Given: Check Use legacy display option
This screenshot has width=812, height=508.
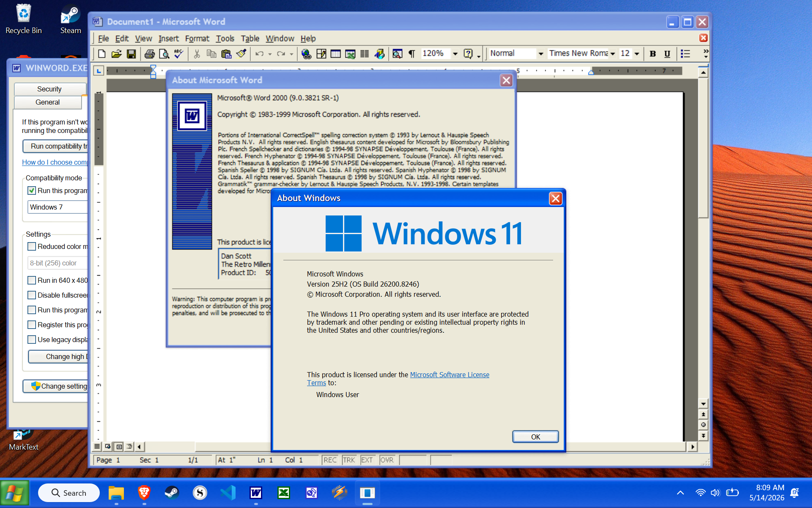Looking at the screenshot, I should tap(32, 340).
